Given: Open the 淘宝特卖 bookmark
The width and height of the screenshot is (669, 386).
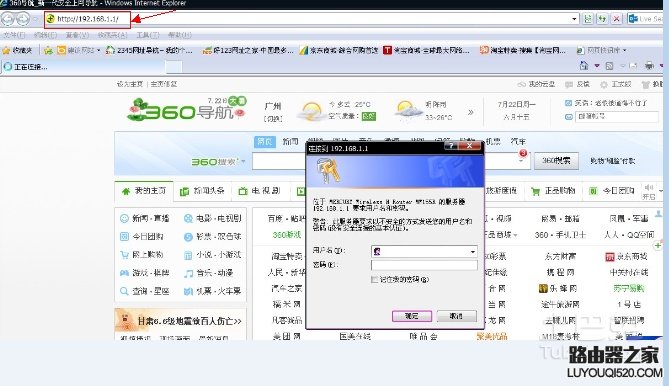Looking at the screenshot, I should pyautogui.click(x=523, y=50).
